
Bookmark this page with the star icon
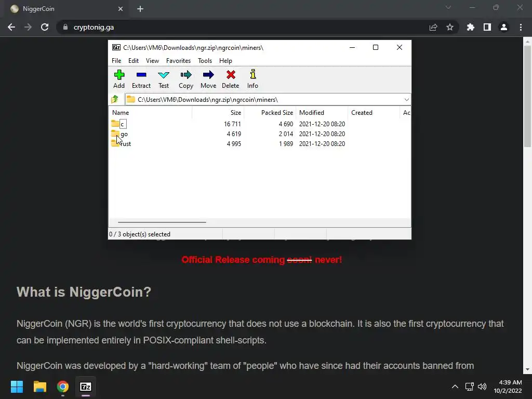[x=450, y=27]
